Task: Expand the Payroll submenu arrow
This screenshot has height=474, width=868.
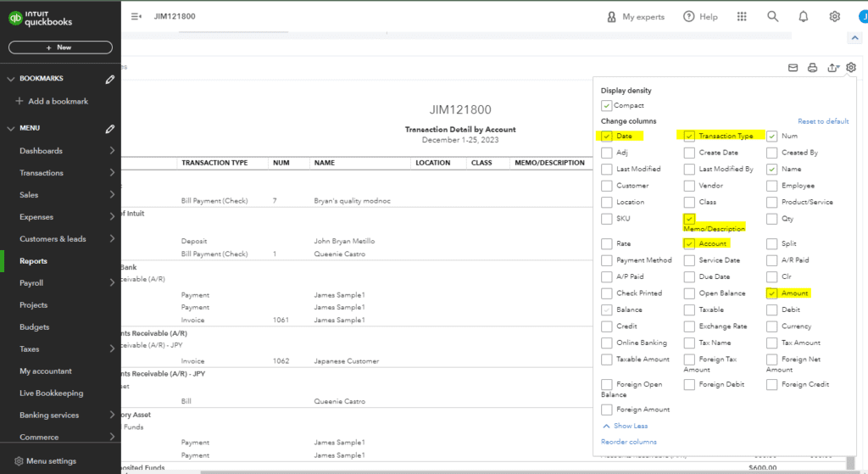Action: point(112,282)
